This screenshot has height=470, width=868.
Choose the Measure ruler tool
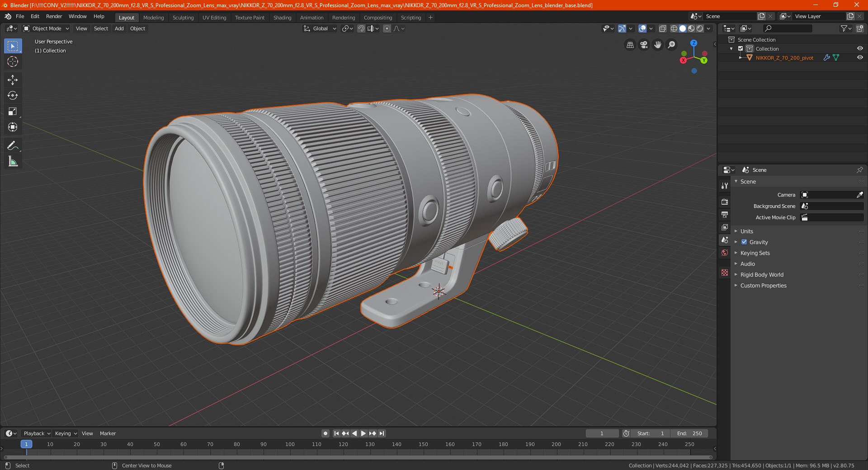pos(13,161)
